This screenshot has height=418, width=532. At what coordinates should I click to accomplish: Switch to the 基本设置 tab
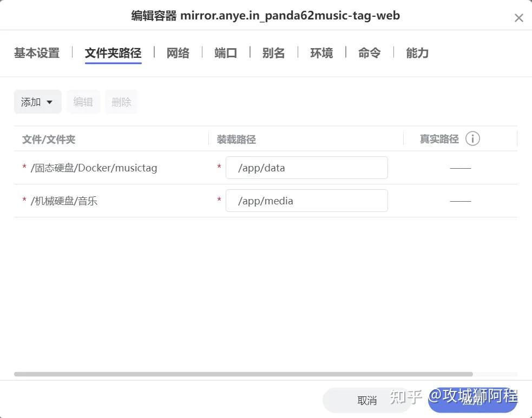click(36, 52)
